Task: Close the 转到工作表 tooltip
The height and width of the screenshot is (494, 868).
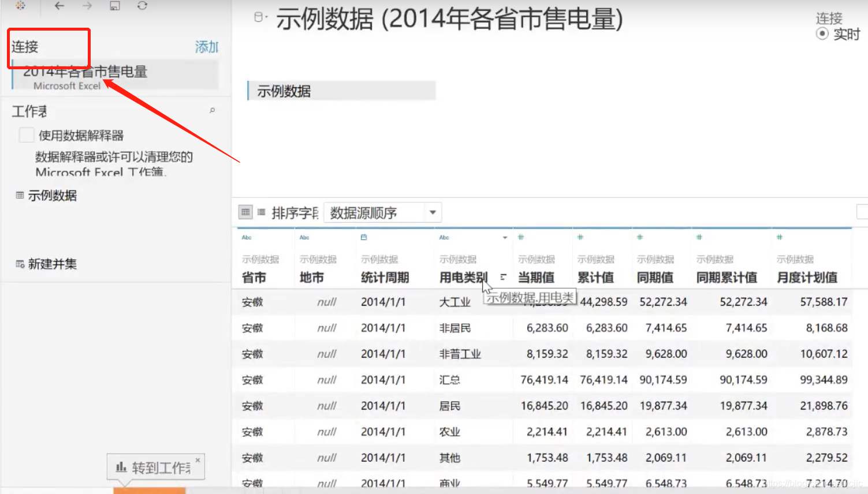Action: 198,460
